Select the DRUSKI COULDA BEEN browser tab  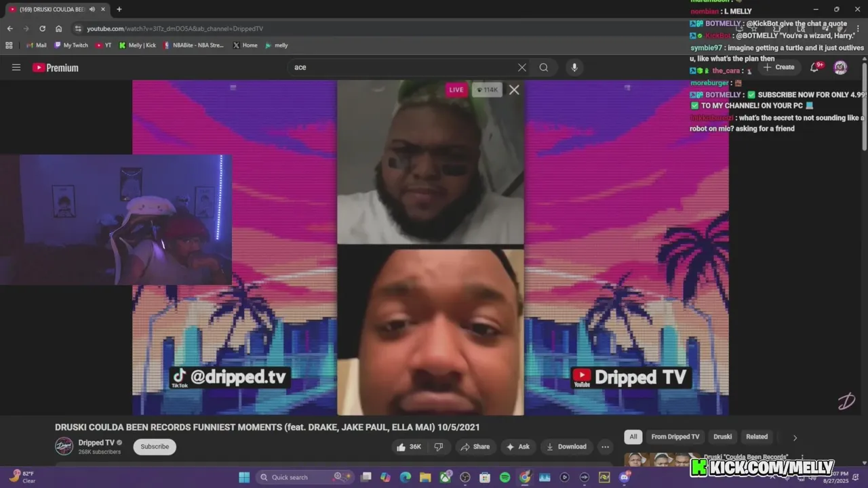click(52, 9)
